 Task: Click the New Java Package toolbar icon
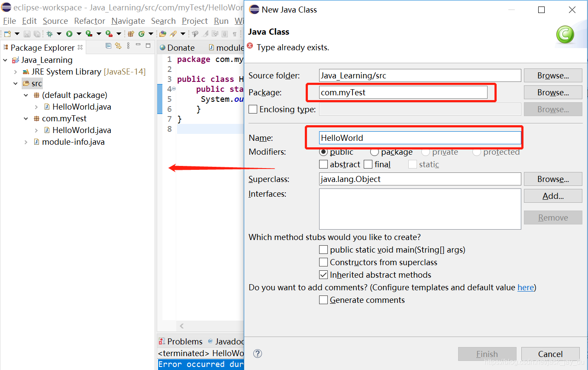click(131, 34)
